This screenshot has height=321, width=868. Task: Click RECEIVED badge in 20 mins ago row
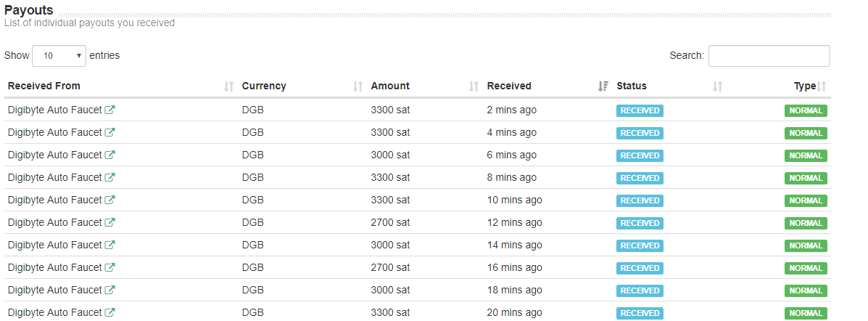pyautogui.click(x=640, y=313)
